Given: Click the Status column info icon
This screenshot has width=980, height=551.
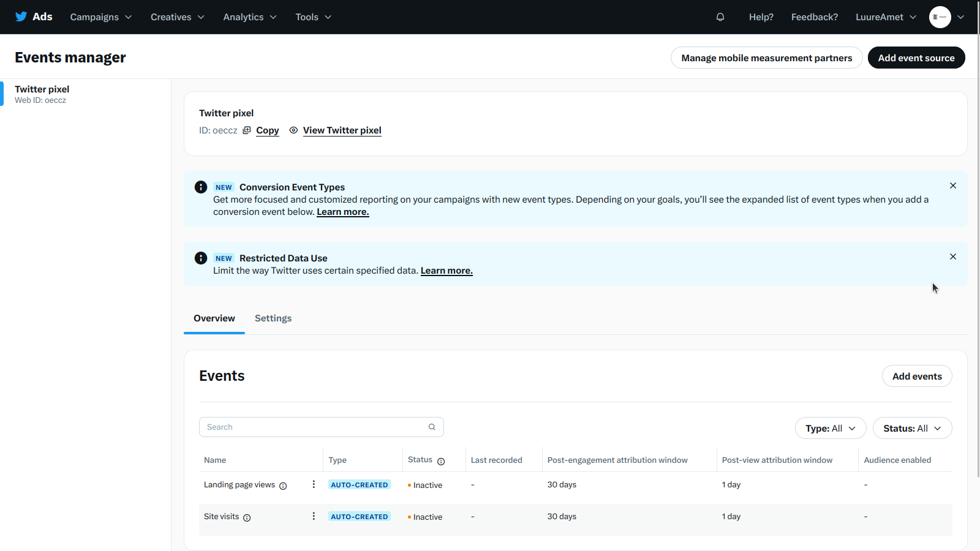Looking at the screenshot, I should coord(441,461).
